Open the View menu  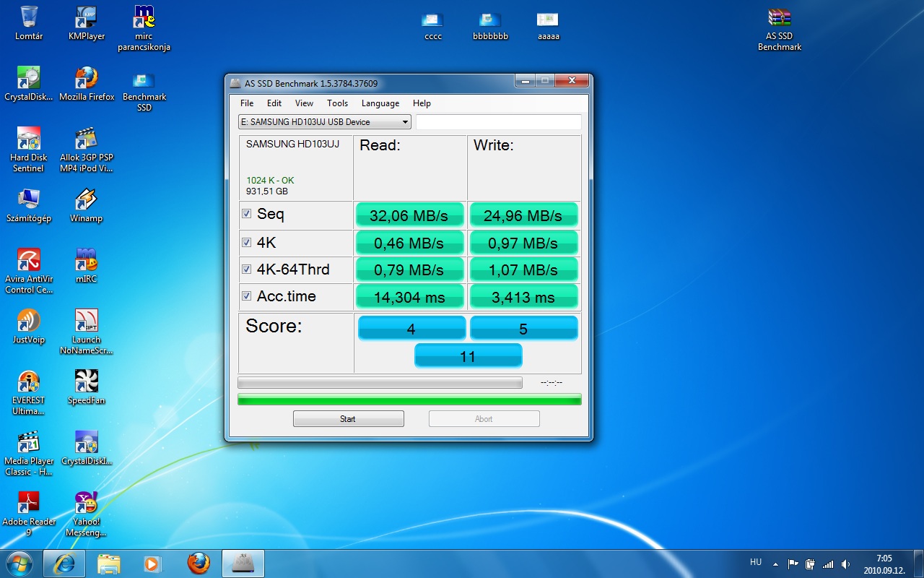click(304, 103)
